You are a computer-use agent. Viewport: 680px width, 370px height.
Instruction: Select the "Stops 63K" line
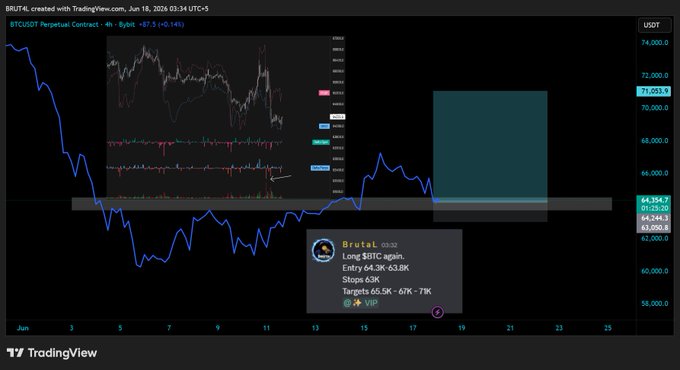click(361, 280)
